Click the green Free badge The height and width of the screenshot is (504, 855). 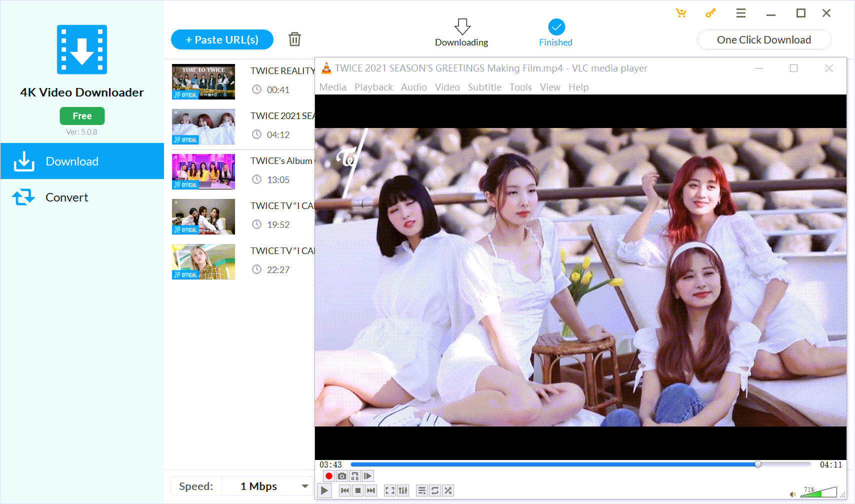(82, 116)
